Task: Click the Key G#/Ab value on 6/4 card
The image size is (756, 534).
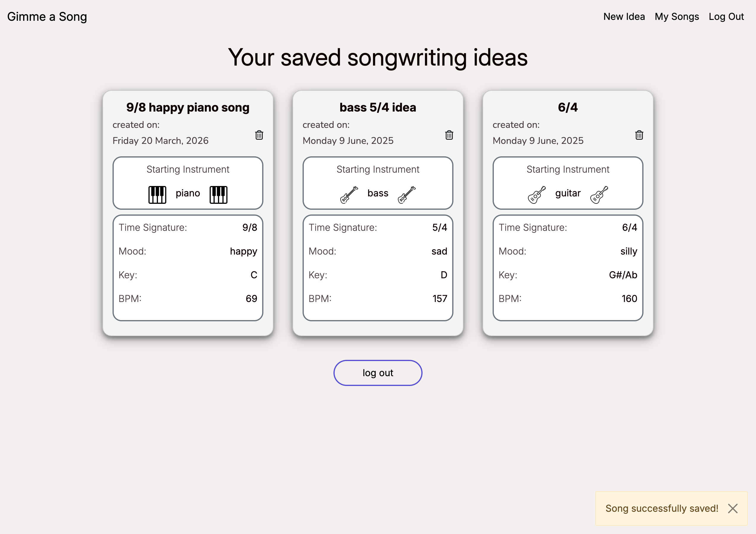Action: [x=623, y=275]
